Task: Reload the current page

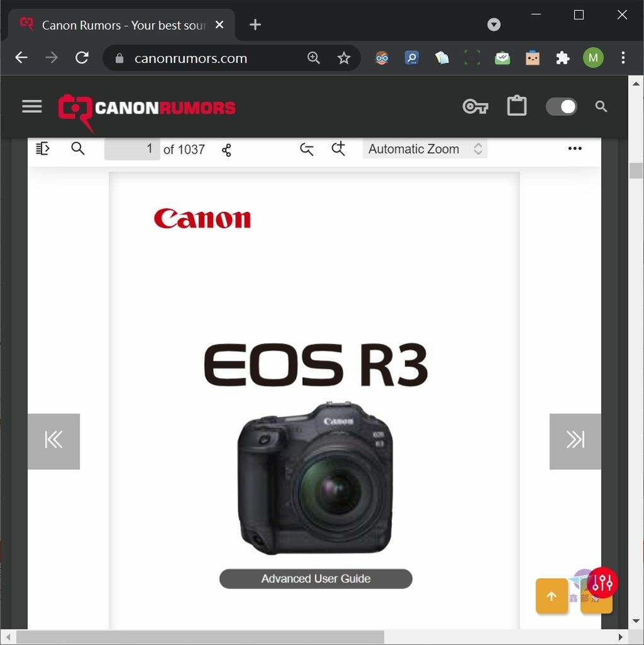Action: point(82,57)
